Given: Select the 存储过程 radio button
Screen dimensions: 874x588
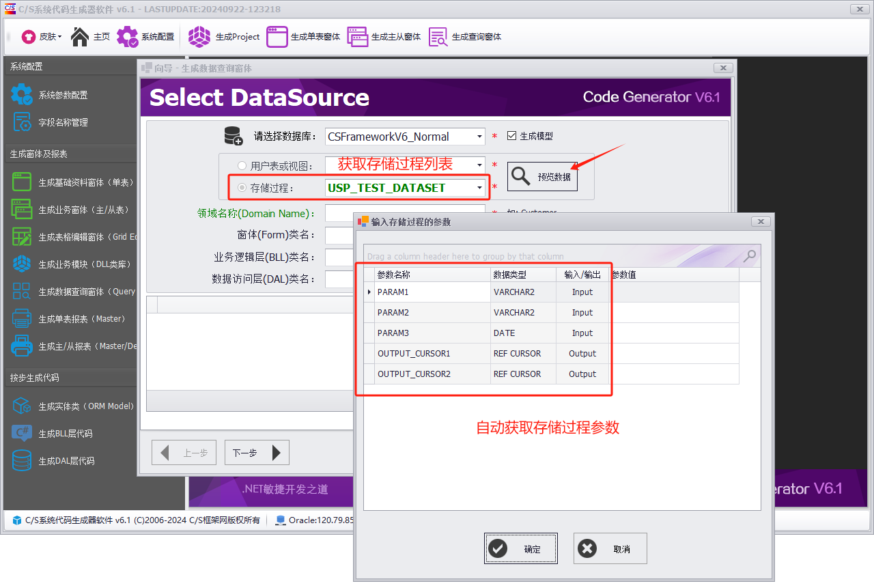Looking at the screenshot, I should 242,188.
